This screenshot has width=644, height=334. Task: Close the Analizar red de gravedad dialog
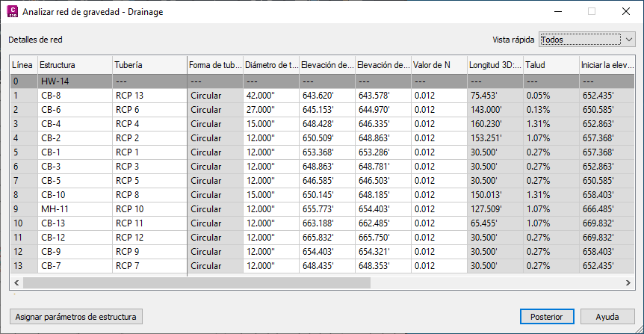pos(625,11)
